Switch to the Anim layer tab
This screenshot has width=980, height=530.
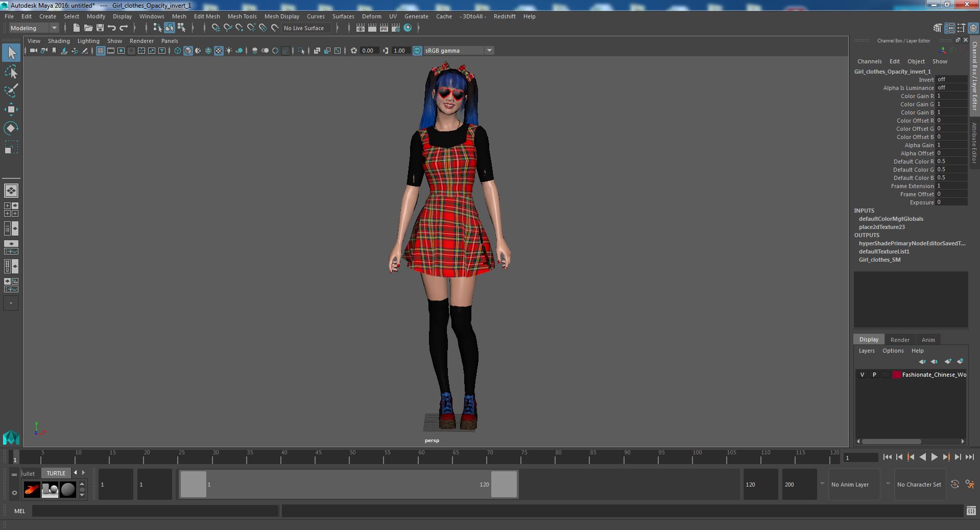[x=928, y=340]
